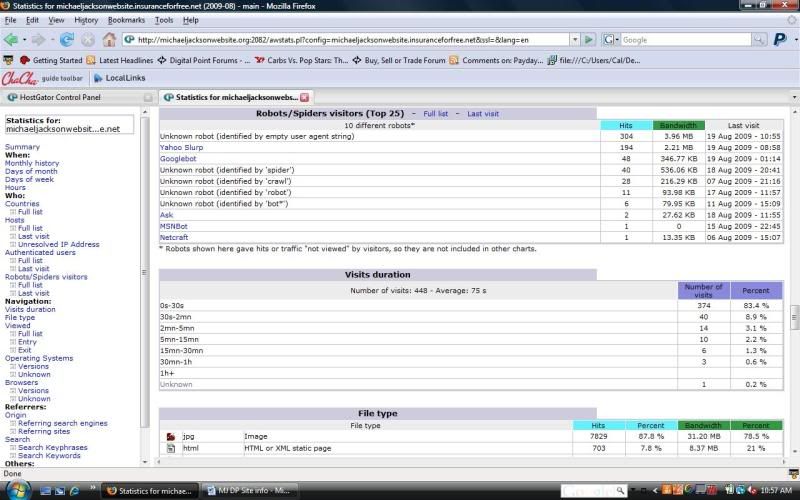Click the Yahoo Slurp robot link
The width and height of the screenshot is (800, 500).
click(x=181, y=147)
